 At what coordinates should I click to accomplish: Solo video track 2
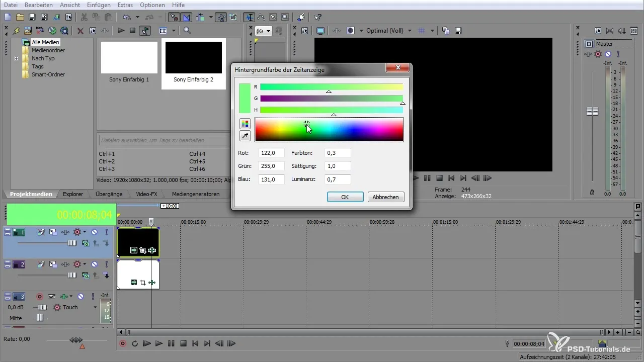point(106,264)
